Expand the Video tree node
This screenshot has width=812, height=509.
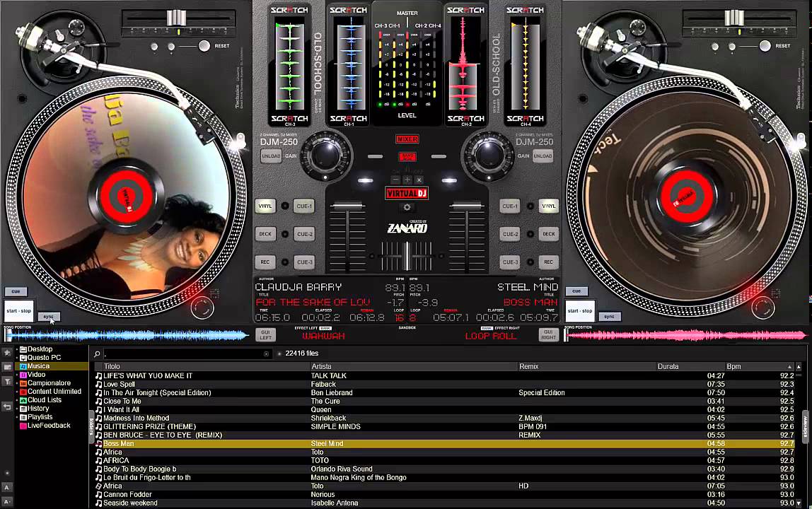pyautogui.click(x=16, y=375)
